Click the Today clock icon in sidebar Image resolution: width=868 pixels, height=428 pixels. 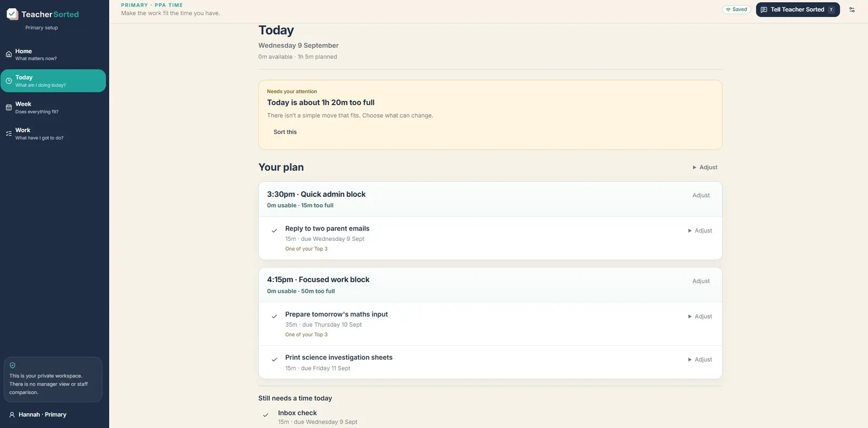tap(9, 81)
